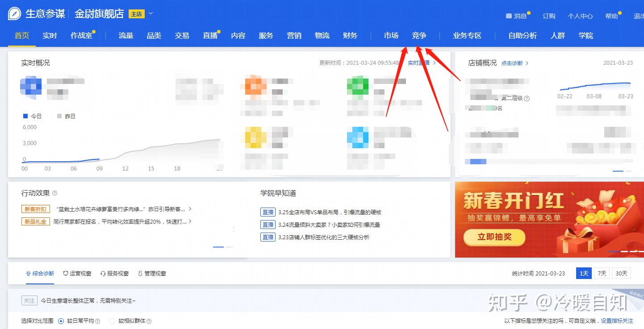
Task: Click the 新客折扣 tag
Action: 35,209
